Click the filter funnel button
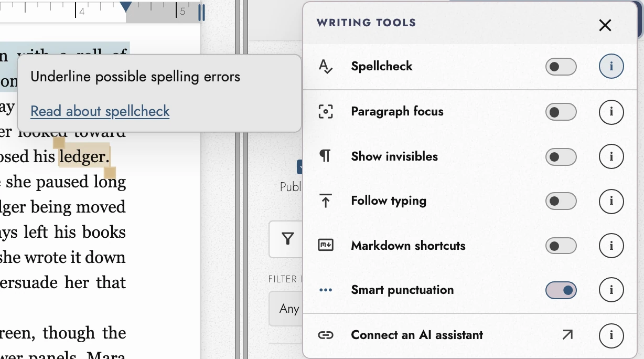 (287, 239)
